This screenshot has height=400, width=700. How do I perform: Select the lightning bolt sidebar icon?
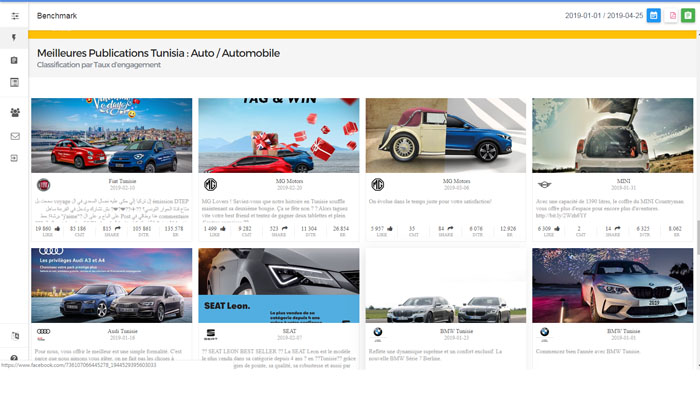point(15,37)
